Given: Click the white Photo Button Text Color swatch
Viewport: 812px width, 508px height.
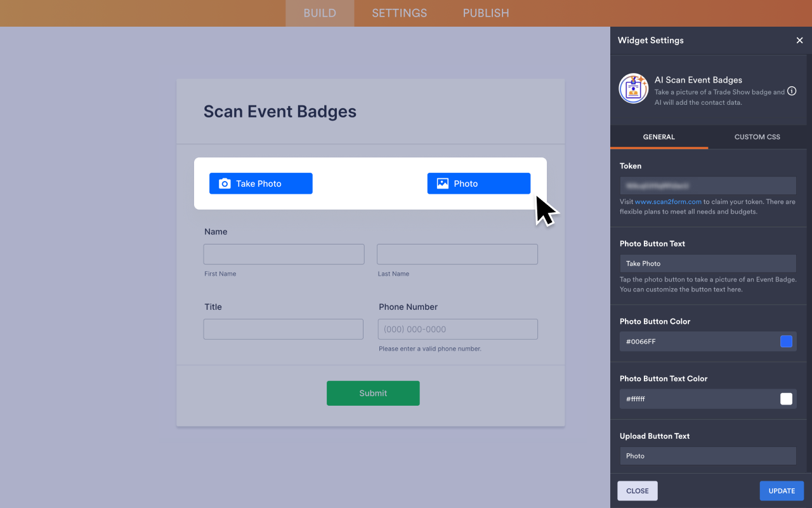Looking at the screenshot, I should [786, 399].
